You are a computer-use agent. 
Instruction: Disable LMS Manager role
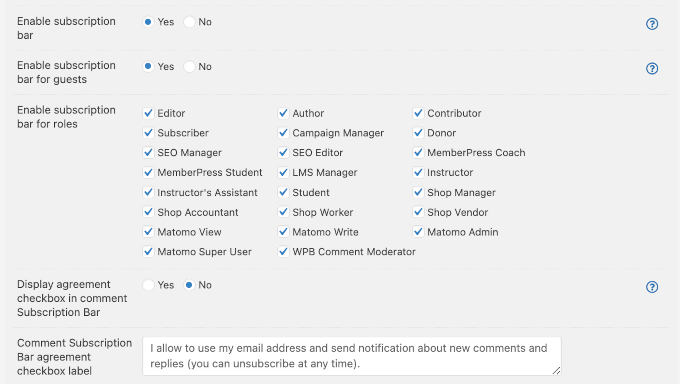[x=283, y=173]
